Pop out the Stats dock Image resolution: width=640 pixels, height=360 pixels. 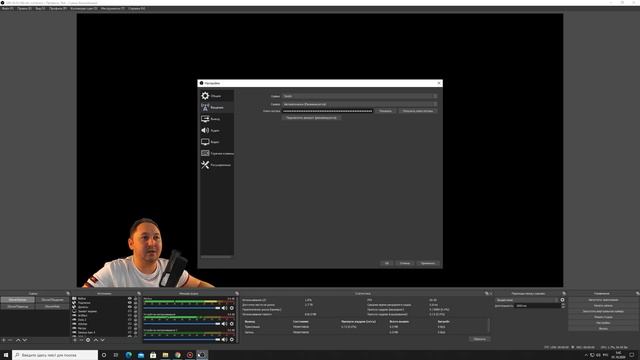486,293
